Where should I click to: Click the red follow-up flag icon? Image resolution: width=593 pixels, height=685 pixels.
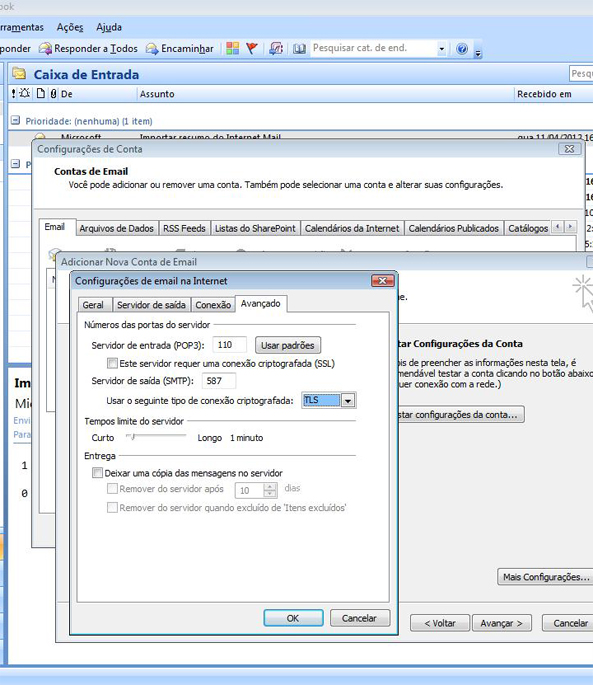click(x=252, y=48)
